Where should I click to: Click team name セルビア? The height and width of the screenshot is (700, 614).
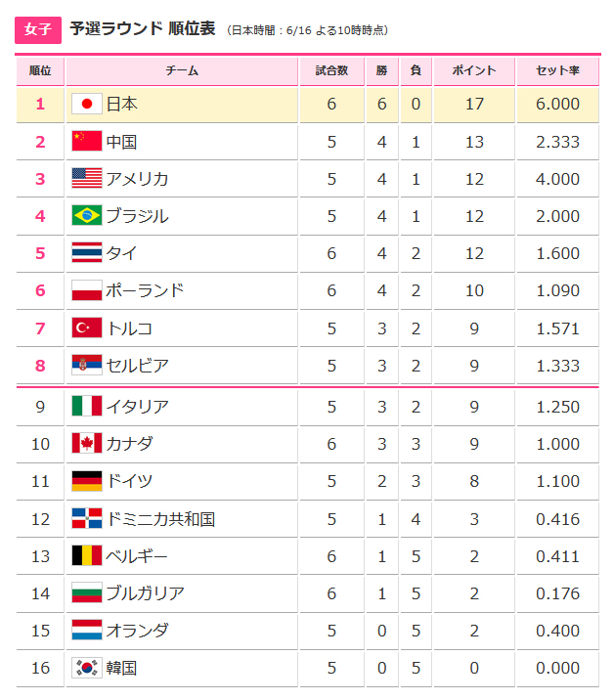coord(138,366)
